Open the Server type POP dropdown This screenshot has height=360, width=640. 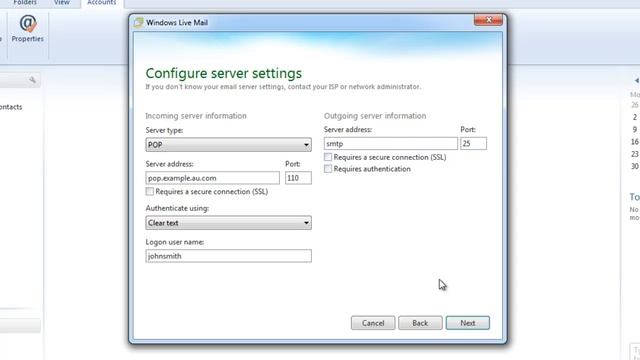(x=229, y=145)
